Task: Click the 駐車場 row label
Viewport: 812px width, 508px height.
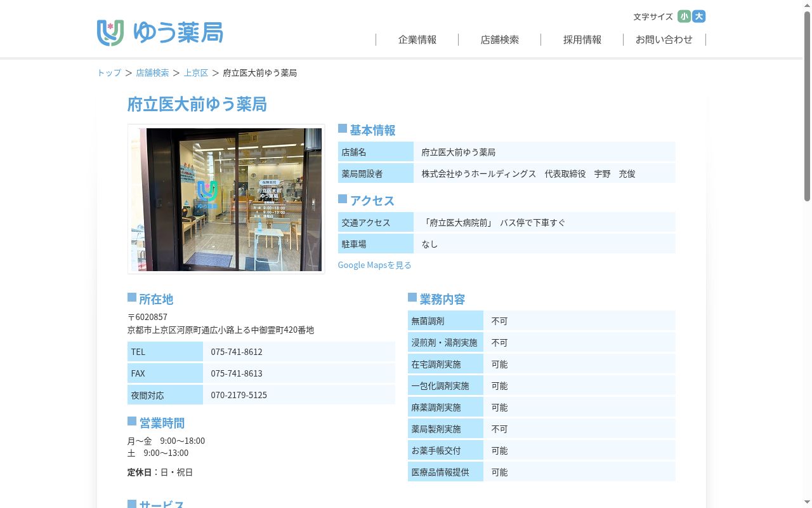Action: 376,244
